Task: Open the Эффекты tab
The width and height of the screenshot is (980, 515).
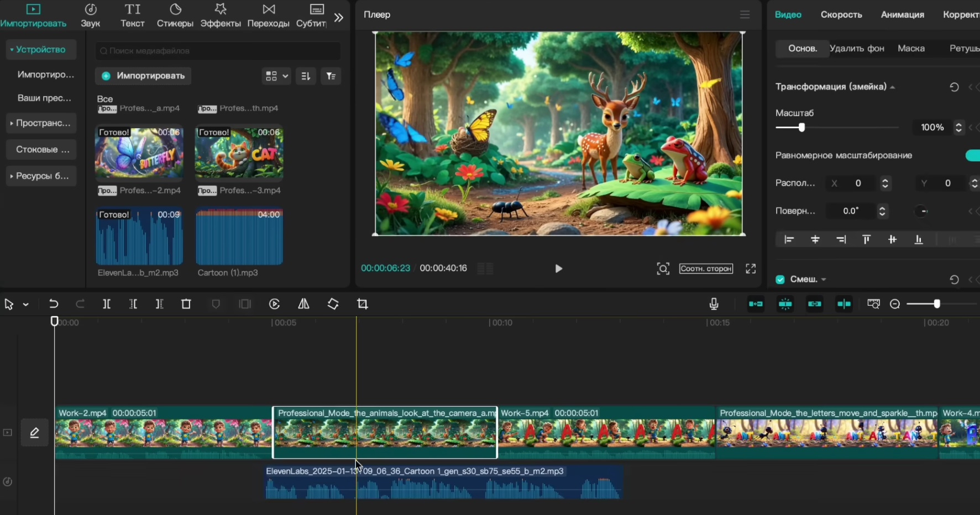Action: 220,15
